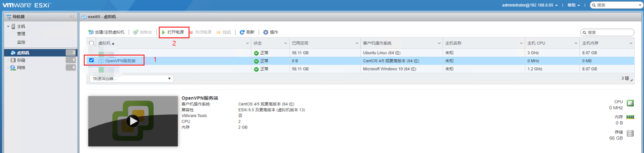Click 打开电源 to power on the VM
The image size is (644, 153).
[173, 32]
